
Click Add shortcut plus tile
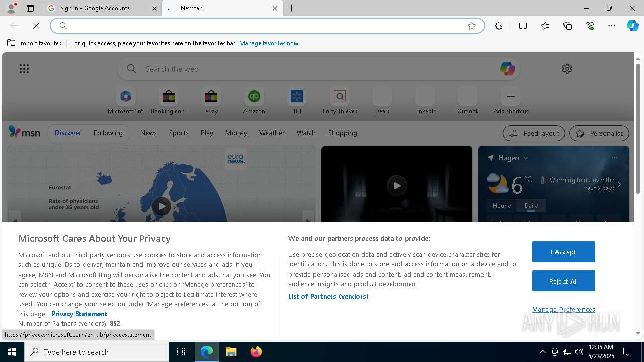click(x=511, y=101)
